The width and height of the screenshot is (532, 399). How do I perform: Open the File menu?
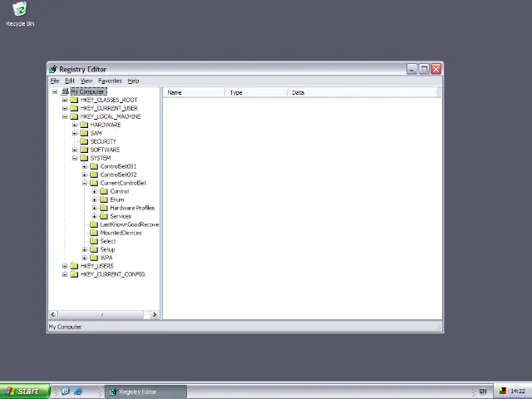(55, 81)
